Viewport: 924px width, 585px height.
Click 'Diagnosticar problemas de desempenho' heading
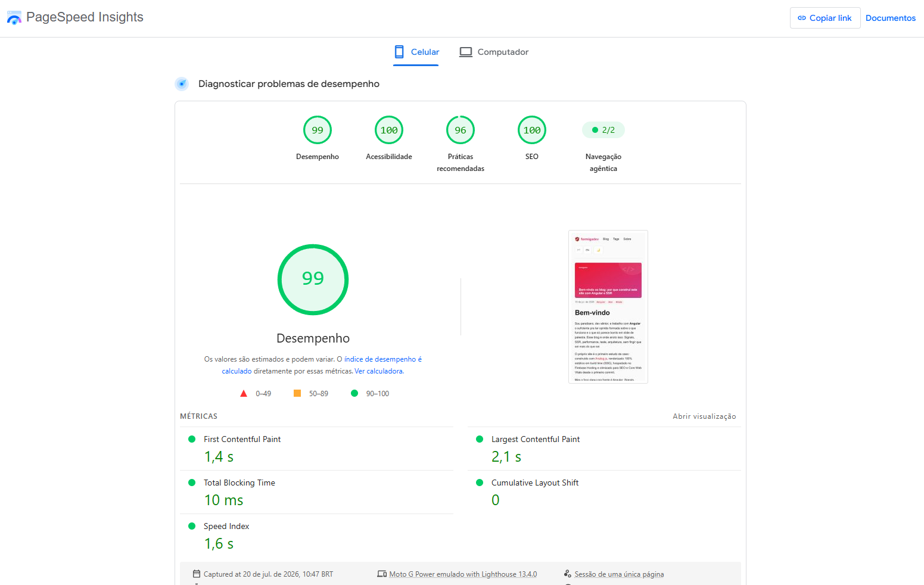(x=289, y=84)
